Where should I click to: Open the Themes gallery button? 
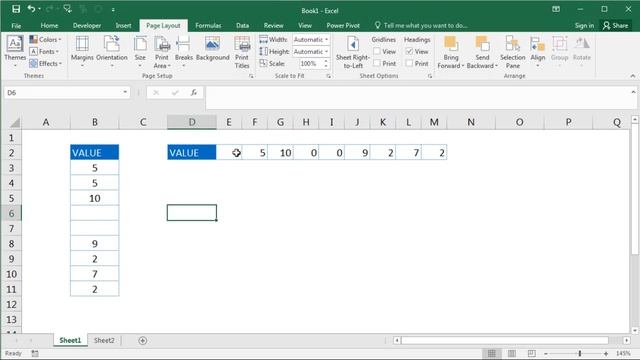click(15, 51)
